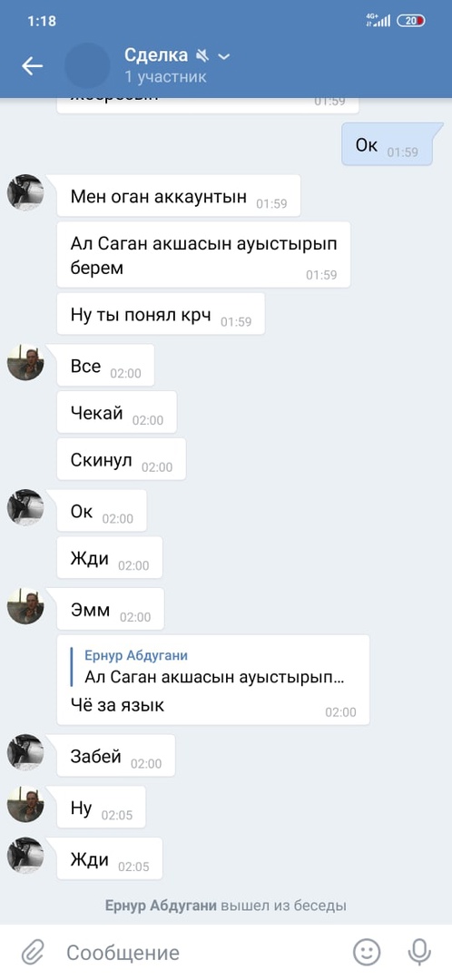The image size is (452, 980).
Task: Select the 'Ну ты понял крч' message
Action: (x=161, y=314)
